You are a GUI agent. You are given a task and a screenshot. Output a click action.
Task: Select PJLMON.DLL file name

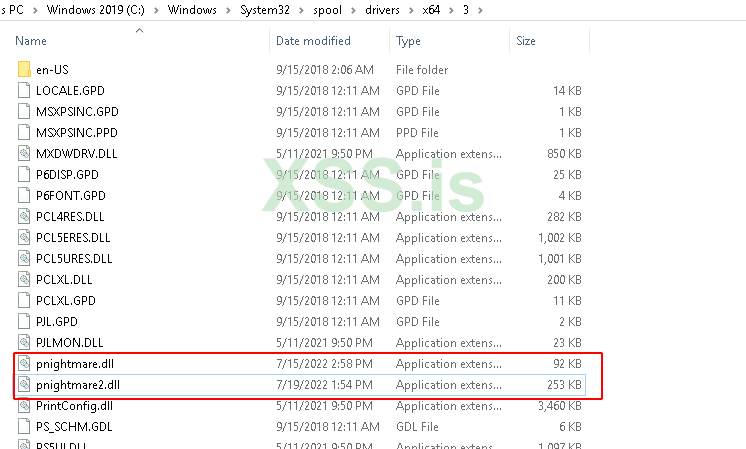tap(70, 342)
